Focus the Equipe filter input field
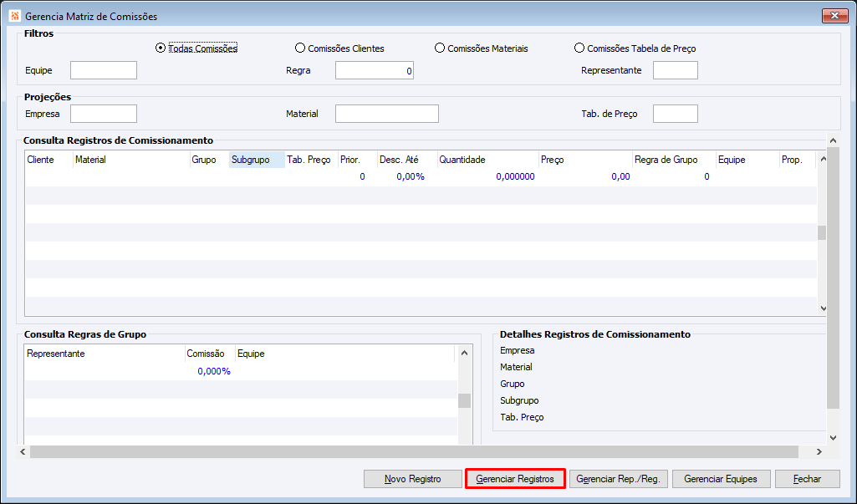The width and height of the screenshot is (857, 504). (104, 70)
